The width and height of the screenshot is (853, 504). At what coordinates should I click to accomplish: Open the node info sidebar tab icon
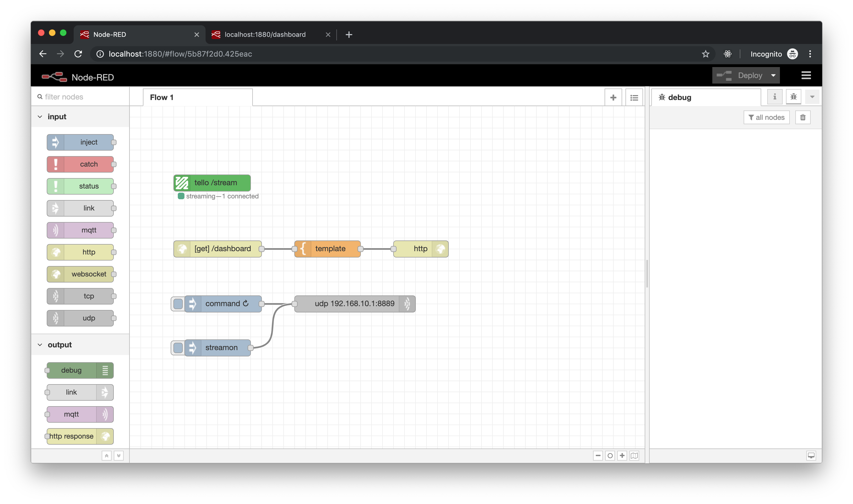775,97
